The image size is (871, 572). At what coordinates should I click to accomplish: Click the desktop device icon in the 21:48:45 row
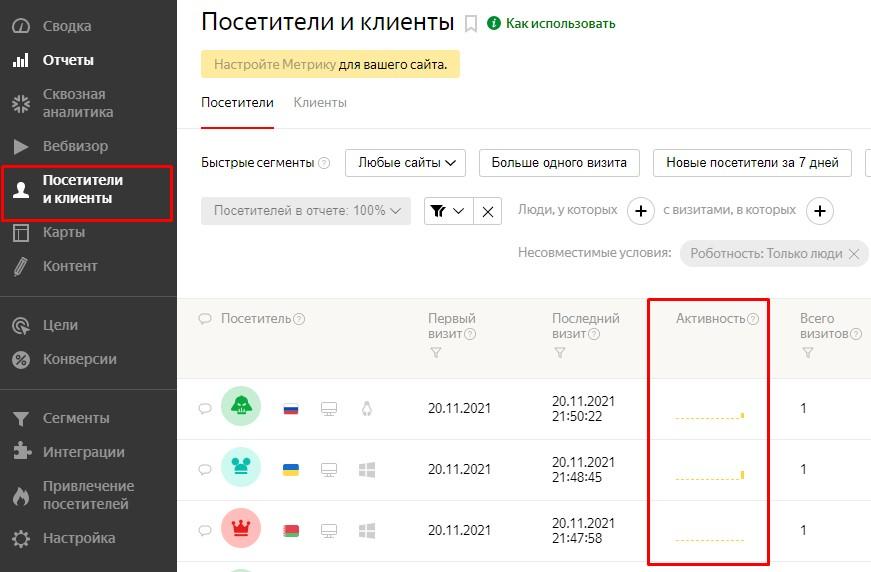pos(329,470)
